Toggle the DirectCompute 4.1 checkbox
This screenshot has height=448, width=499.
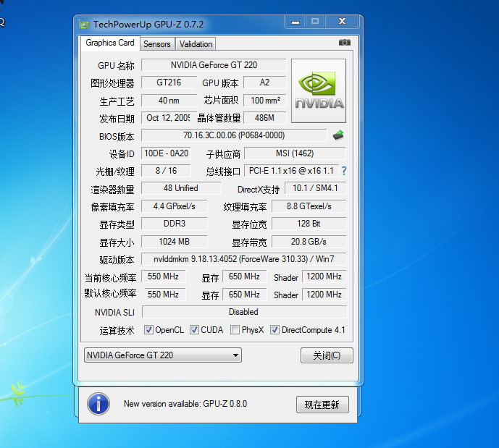click(x=275, y=330)
